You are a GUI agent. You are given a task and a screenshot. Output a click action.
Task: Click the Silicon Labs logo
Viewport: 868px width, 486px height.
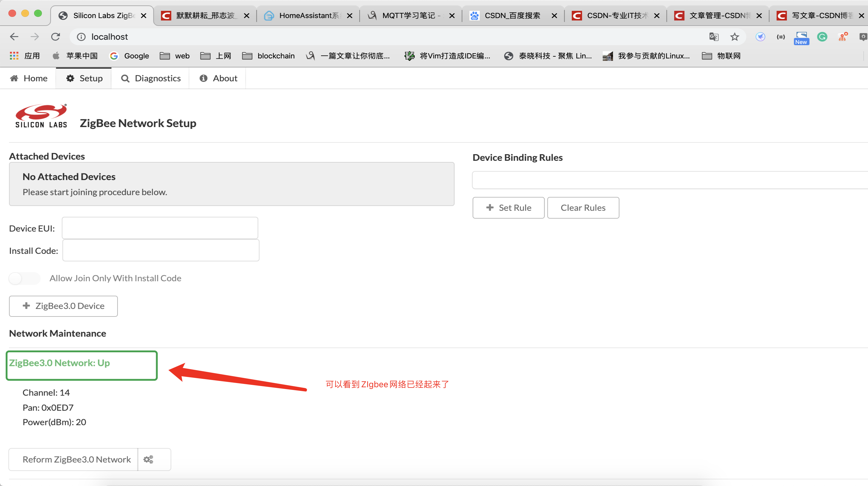pyautogui.click(x=41, y=116)
